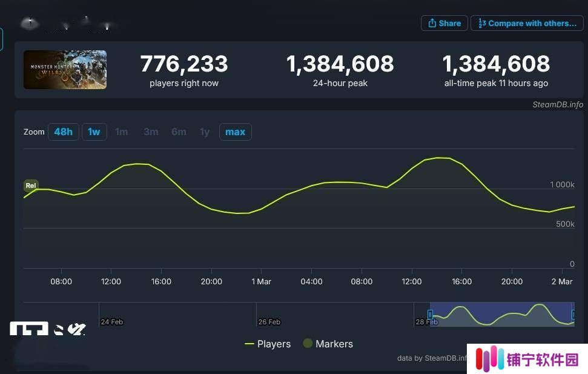
Task: Select the 48h zoom range
Action: (x=64, y=132)
